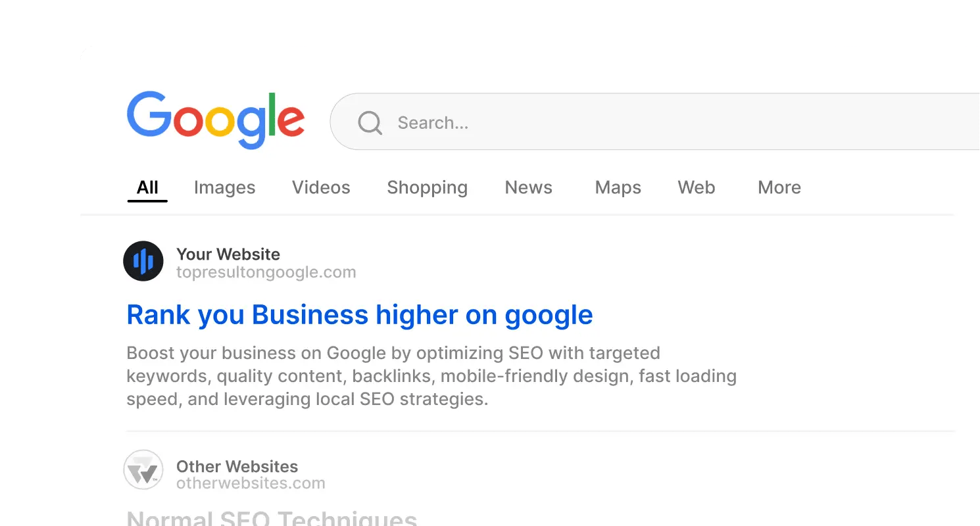Click the Google logo
Viewport: 980px width, 526px height.
[216, 119]
